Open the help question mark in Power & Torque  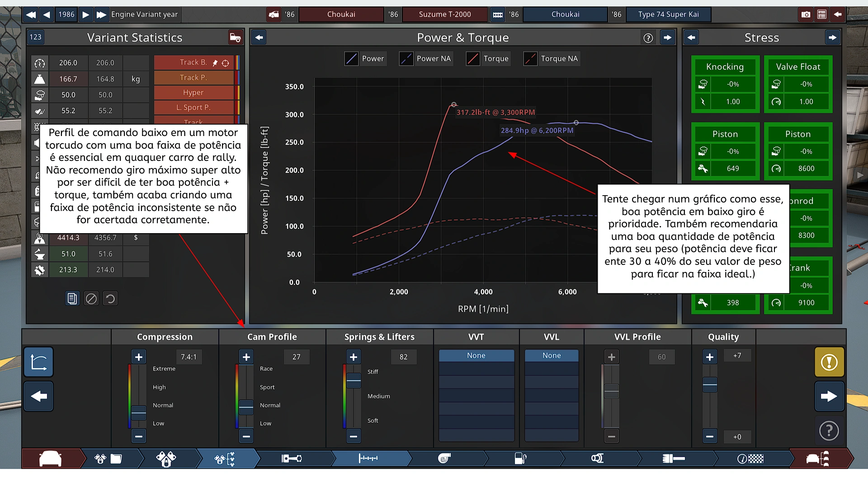coord(648,38)
